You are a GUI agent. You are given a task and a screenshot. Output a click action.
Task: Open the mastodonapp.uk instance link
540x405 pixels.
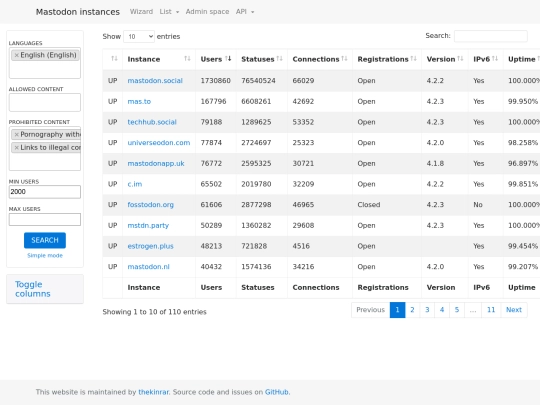pos(156,163)
